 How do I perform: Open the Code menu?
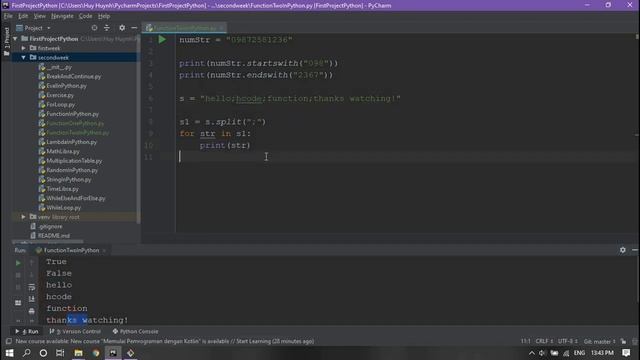point(85,16)
